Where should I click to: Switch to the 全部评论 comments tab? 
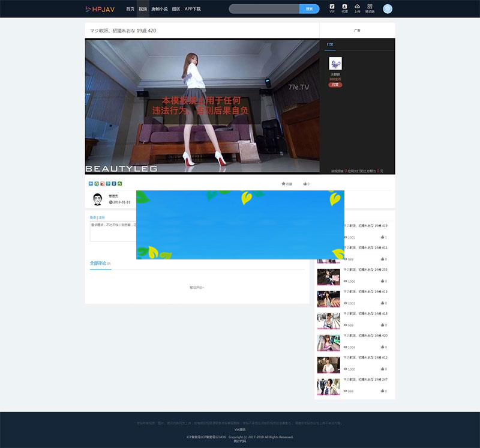click(99, 264)
